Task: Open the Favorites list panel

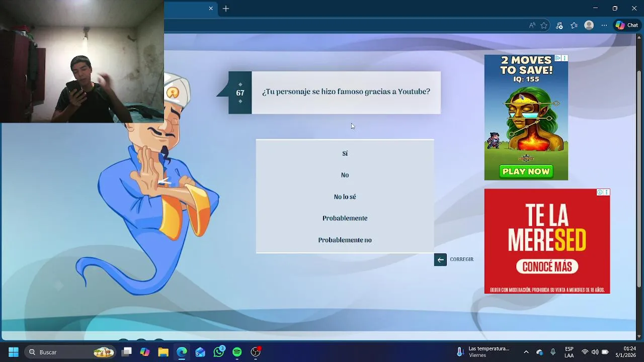Action: 574,25
